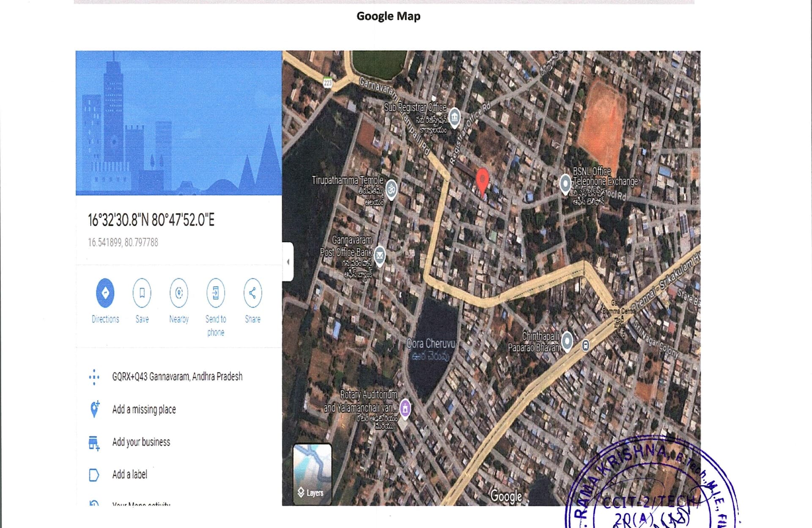Select Tirupathamma Temple marker icon

coord(391,189)
